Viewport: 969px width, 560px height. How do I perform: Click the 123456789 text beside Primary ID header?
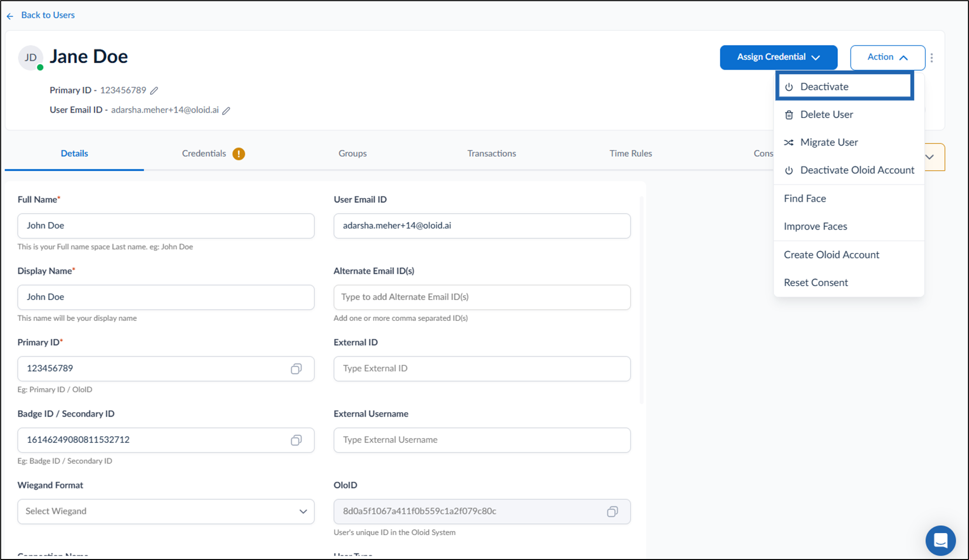123,90
